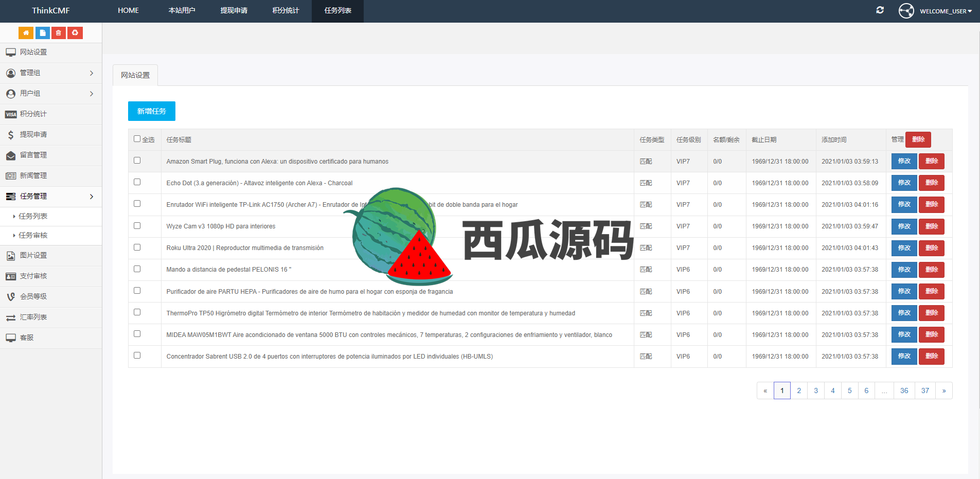Click 删除 for MIDEA air conditioner row

pyautogui.click(x=932, y=334)
